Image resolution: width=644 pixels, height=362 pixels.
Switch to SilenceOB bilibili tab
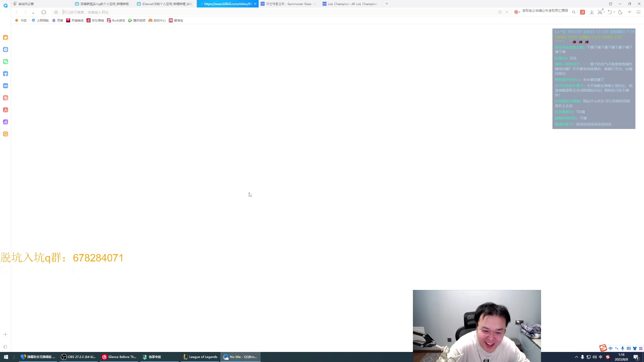[x=165, y=4]
